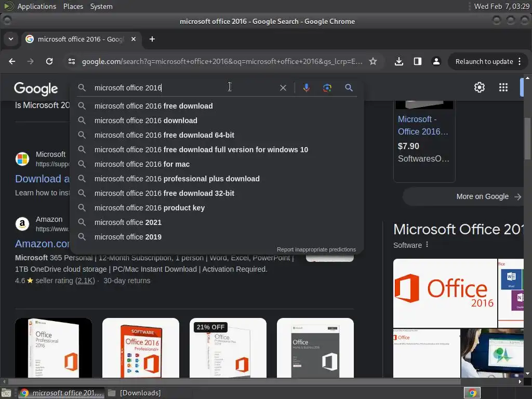Open Office Professional 2016 black box thumbnail
This screenshot has width=532, height=399.
point(54,348)
